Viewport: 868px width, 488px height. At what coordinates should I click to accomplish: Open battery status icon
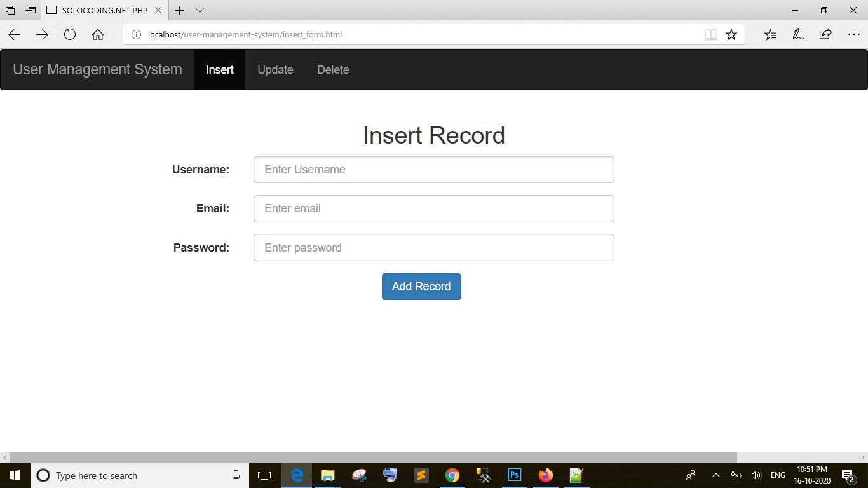pyautogui.click(x=736, y=475)
